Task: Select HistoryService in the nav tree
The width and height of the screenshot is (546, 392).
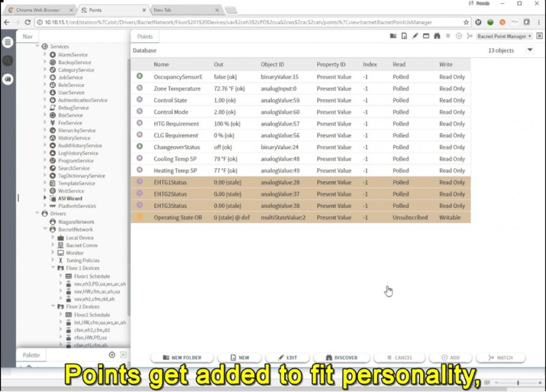Action: point(74,138)
